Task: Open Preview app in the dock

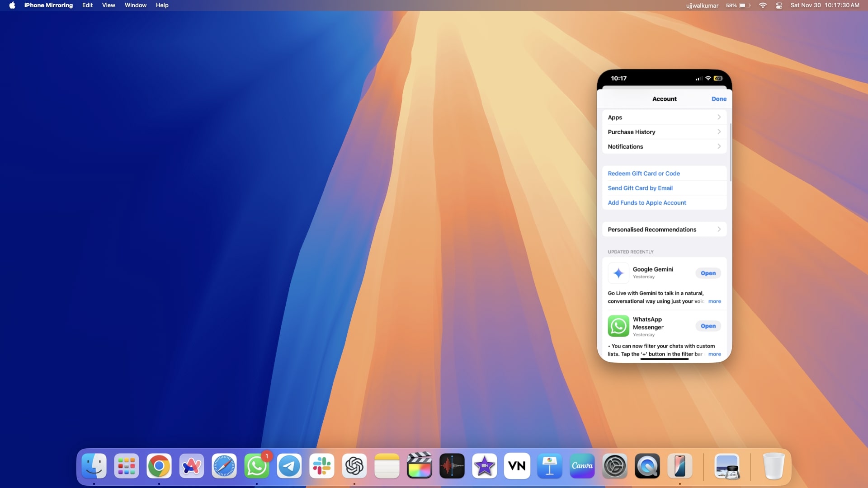Action: click(x=727, y=466)
